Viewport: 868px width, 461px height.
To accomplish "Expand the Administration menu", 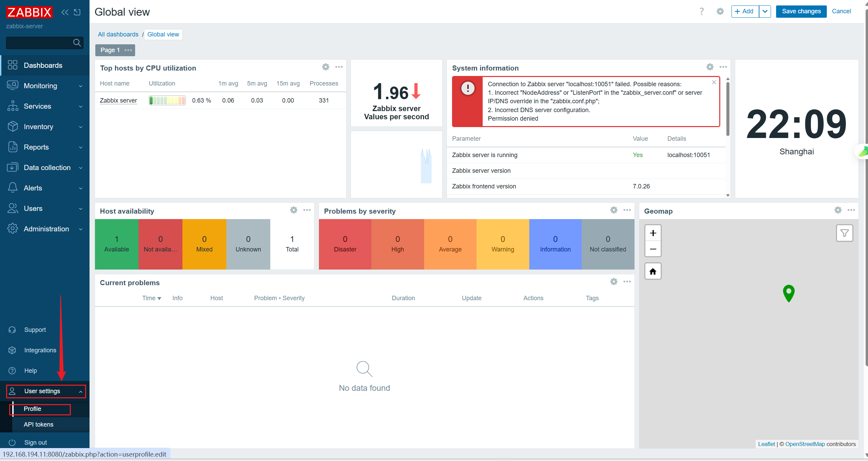I will (x=45, y=229).
